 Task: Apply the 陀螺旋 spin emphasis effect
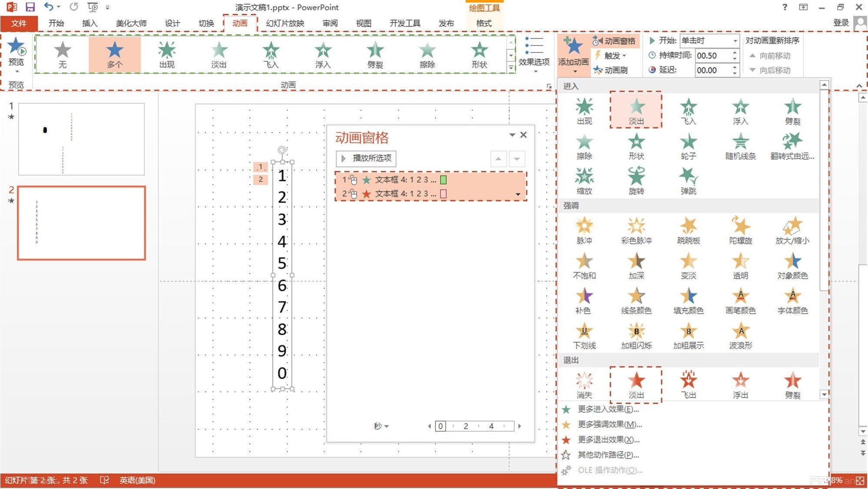[x=740, y=230]
